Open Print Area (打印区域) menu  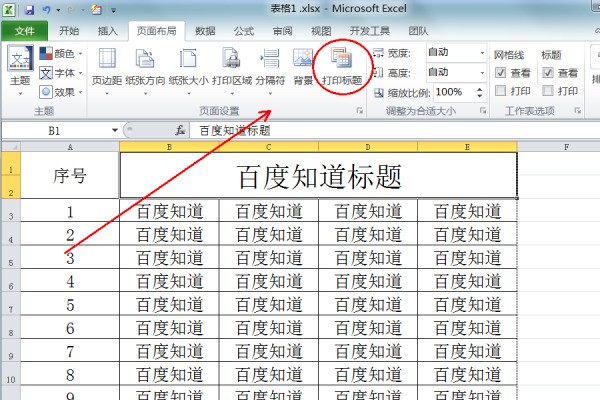pos(232,71)
